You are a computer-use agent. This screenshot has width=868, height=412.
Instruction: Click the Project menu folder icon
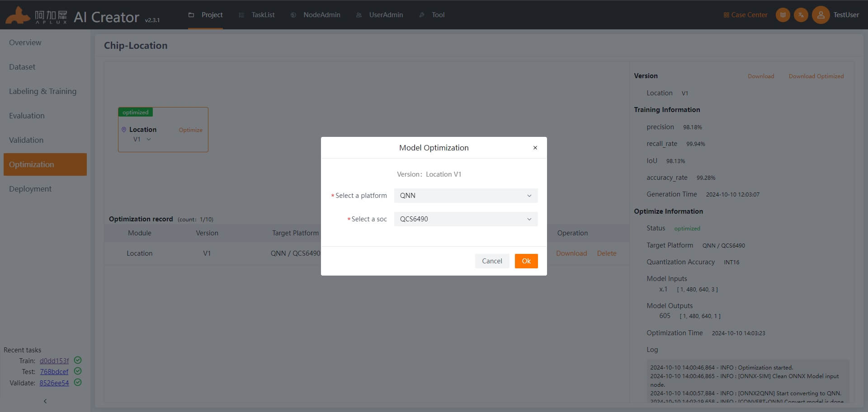click(191, 15)
